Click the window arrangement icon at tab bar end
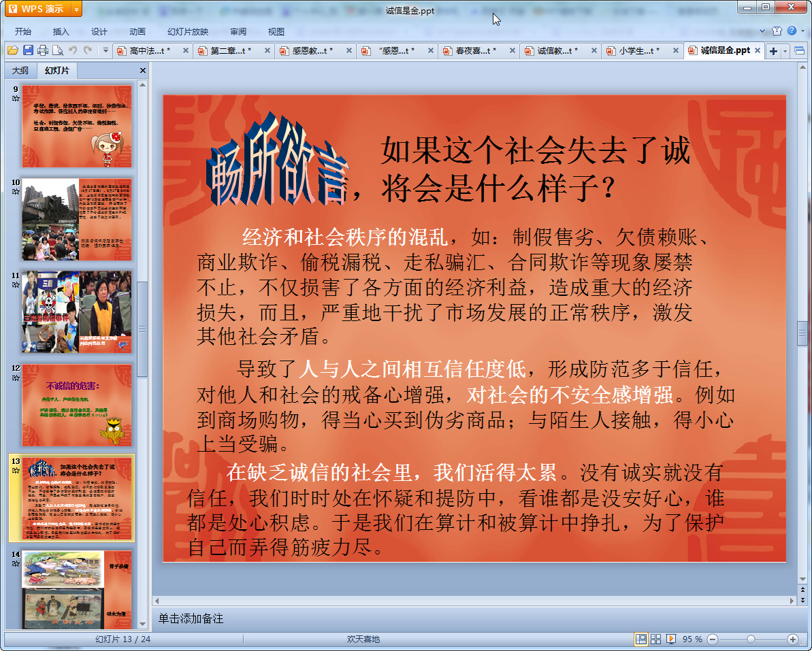Viewport: 812px width, 651px height. (x=800, y=51)
